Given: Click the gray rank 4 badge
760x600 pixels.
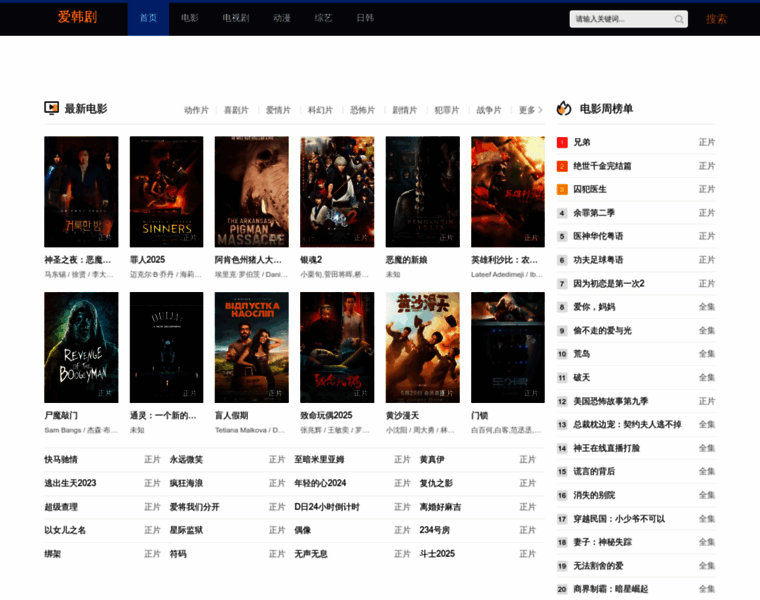Looking at the screenshot, I should point(562,213).
